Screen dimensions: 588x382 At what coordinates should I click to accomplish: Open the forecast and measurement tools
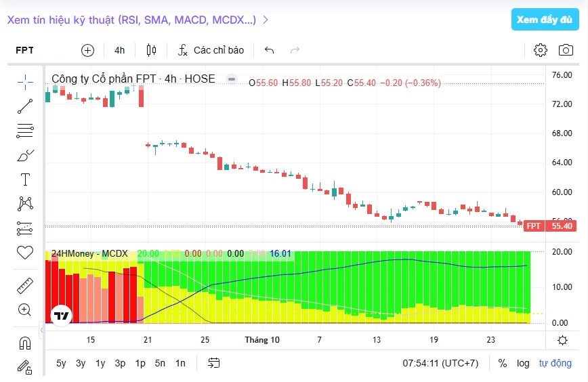25,228
